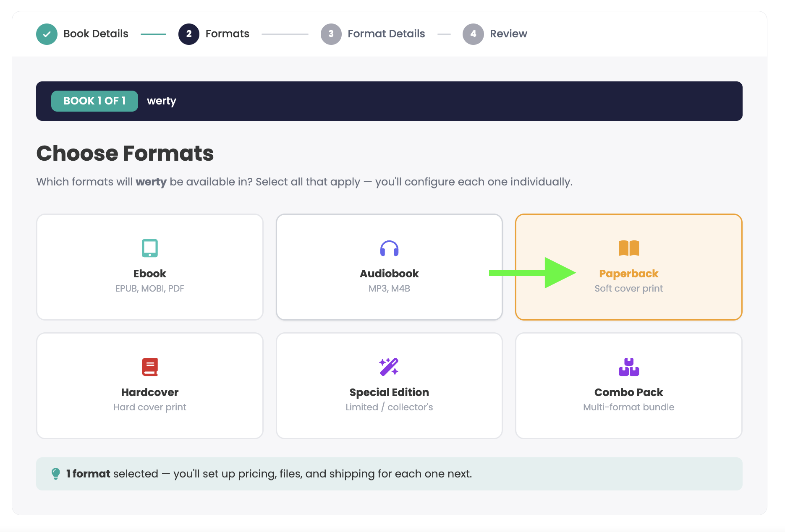Click 'MP3, M4B' subtitle
The width and height of the screenshot is (785, 532).
[x=389, y=288]
